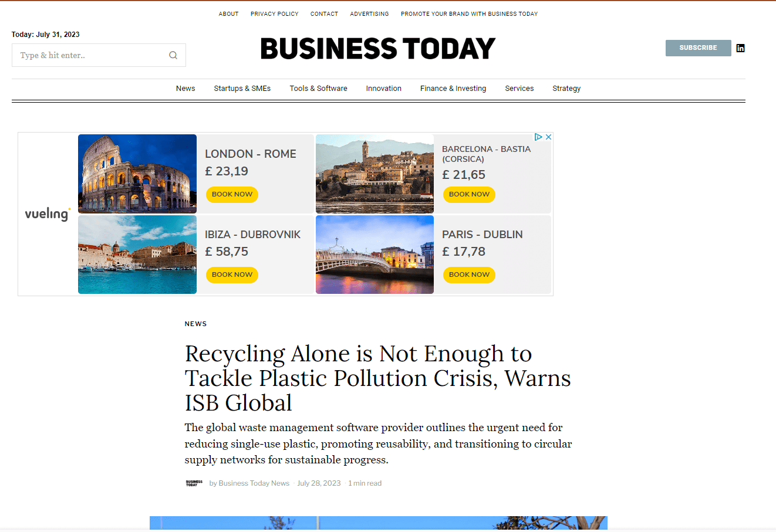Click the AdChoices triangle icon on ad

pos(538,137)
